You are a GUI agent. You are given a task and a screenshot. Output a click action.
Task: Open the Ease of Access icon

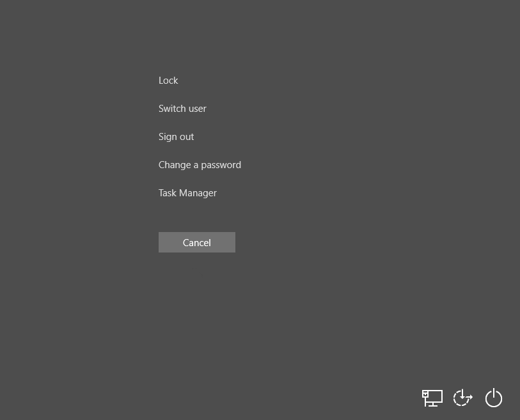(463, 398)
